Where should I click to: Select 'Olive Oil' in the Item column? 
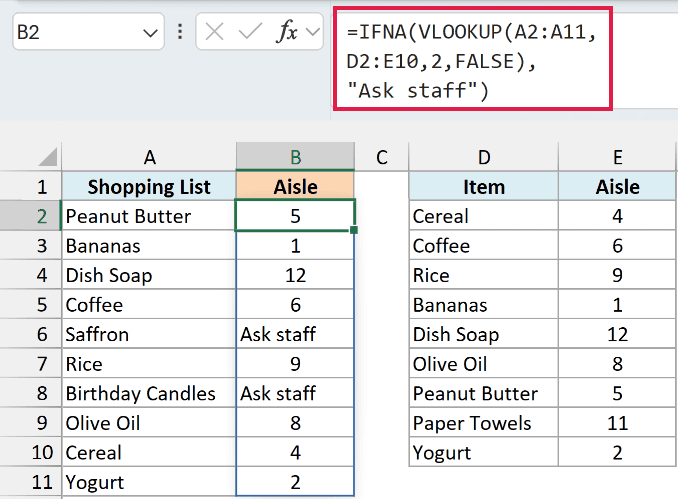coord(484,364)
